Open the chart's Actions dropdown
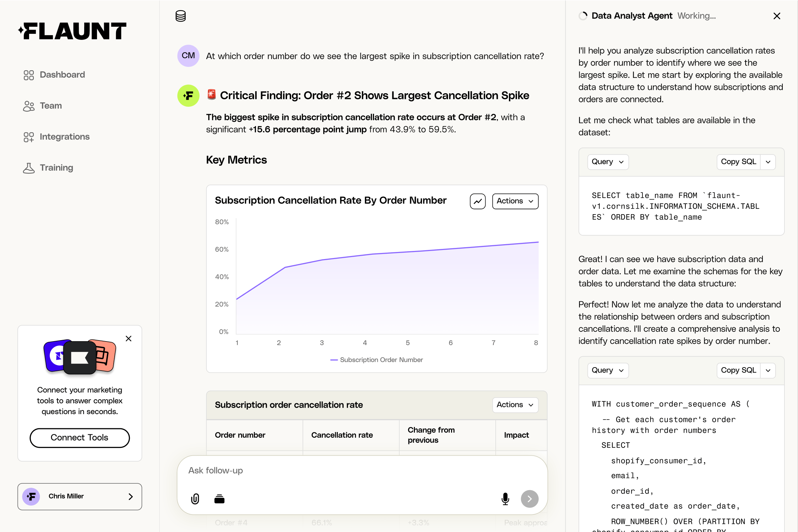 coord(515,201)
